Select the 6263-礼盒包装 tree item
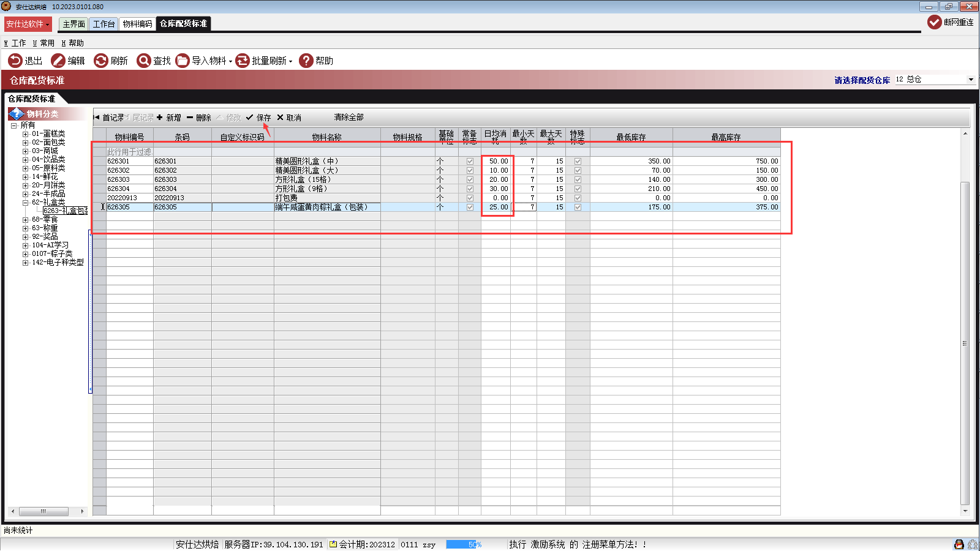980x551 pixels. click(x=65, y=211)
